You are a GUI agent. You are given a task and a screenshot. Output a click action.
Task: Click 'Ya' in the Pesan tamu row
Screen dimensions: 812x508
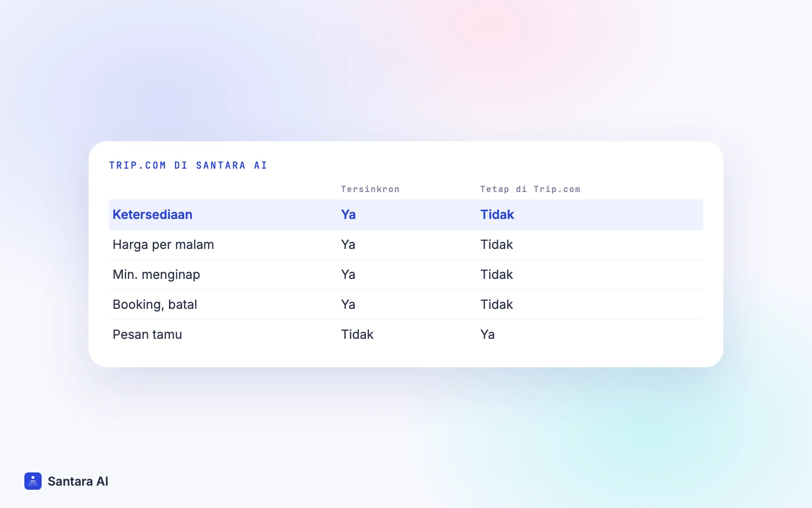coord(488,334)
